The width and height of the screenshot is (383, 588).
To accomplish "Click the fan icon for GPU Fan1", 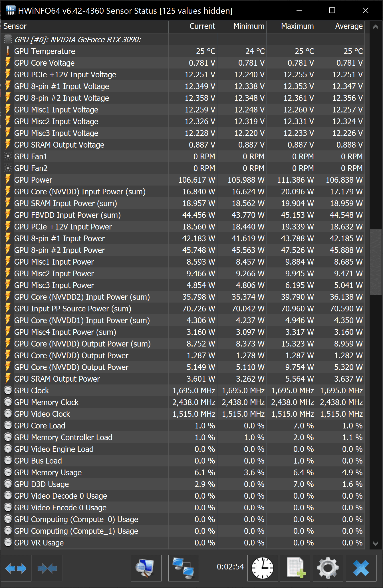I will tap(8, 156).
